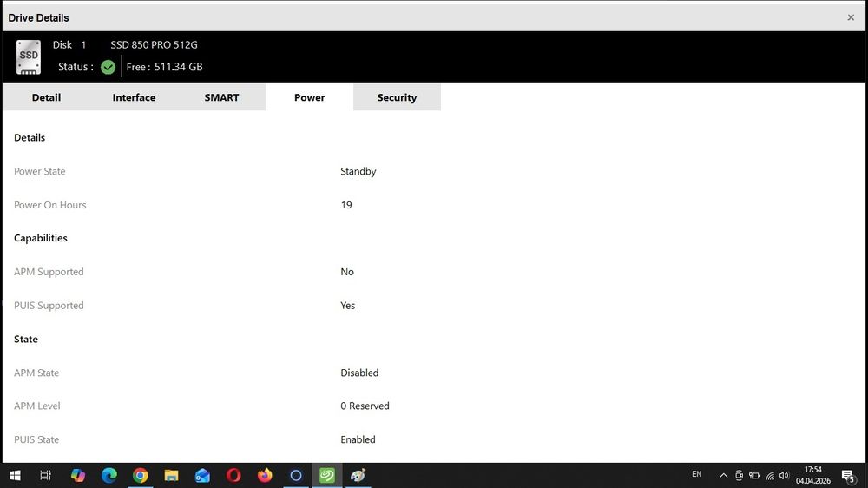Click the SSD 850 PRO 512G drive name

[154, 45]
